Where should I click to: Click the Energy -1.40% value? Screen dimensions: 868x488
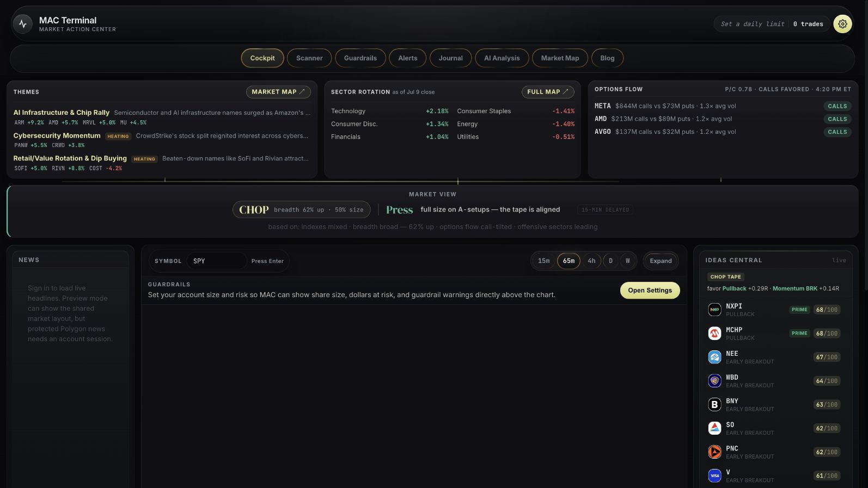pos(563,124)
